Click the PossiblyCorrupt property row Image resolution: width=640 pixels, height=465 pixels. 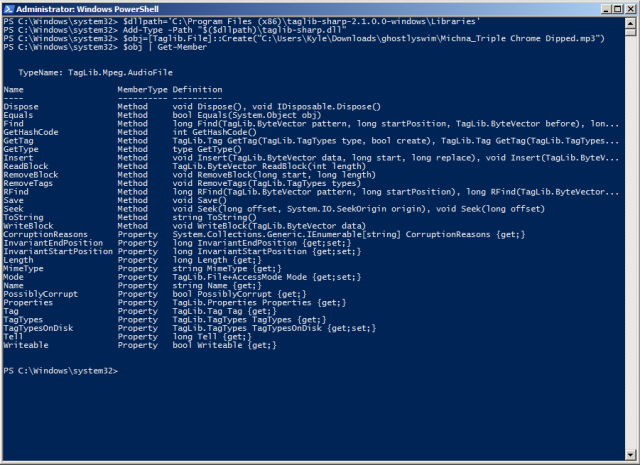155,294
